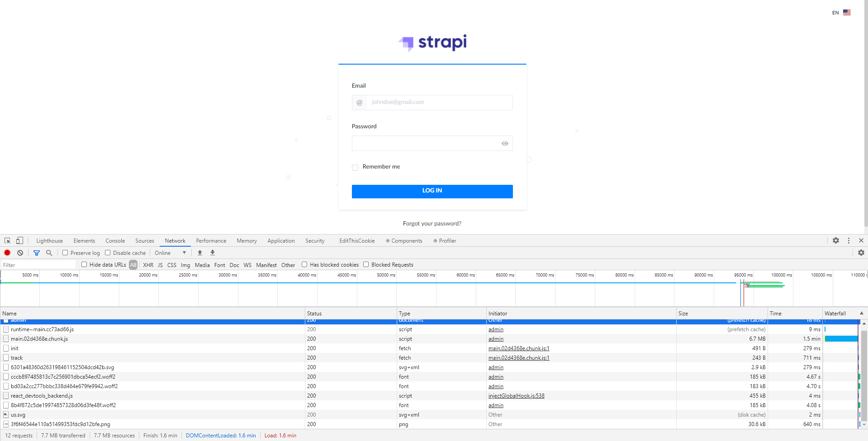Toggle Blocked Requests checkbox
868x441 pixels.
[366, 265]
